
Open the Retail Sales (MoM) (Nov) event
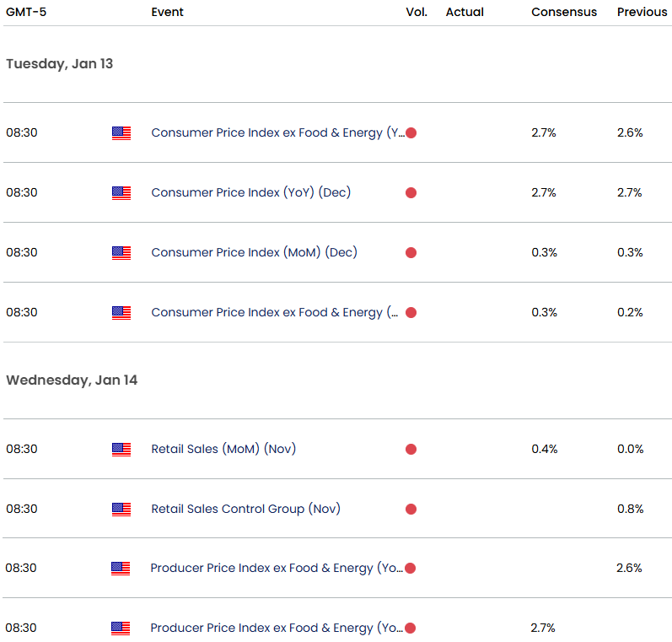223,449
